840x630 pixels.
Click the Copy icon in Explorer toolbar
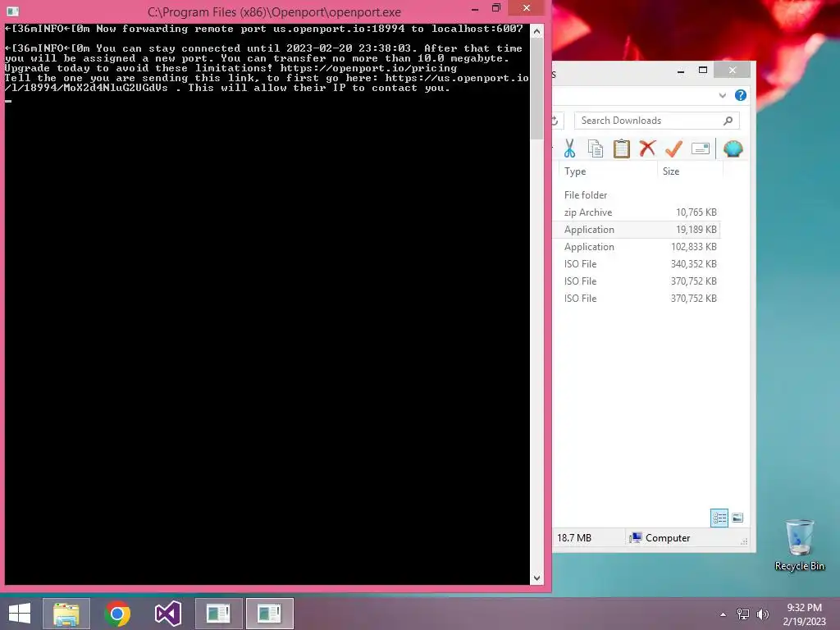[x=596, y=148]
